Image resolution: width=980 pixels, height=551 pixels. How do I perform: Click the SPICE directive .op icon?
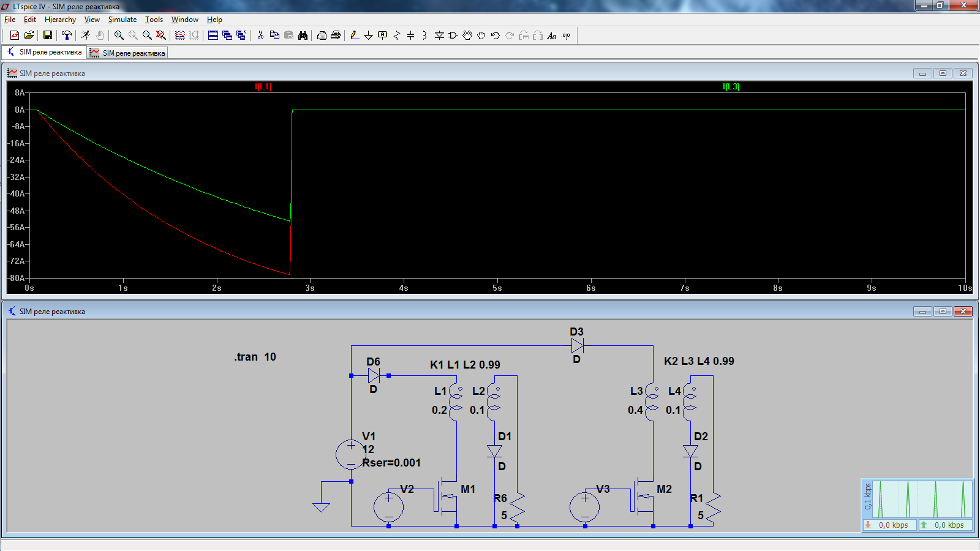coord(566,36)
